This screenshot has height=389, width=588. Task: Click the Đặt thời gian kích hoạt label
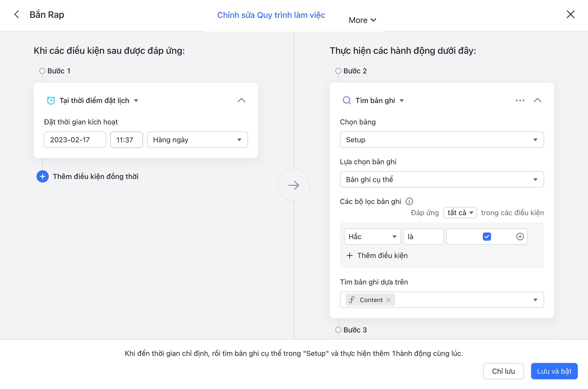[81, 122]
